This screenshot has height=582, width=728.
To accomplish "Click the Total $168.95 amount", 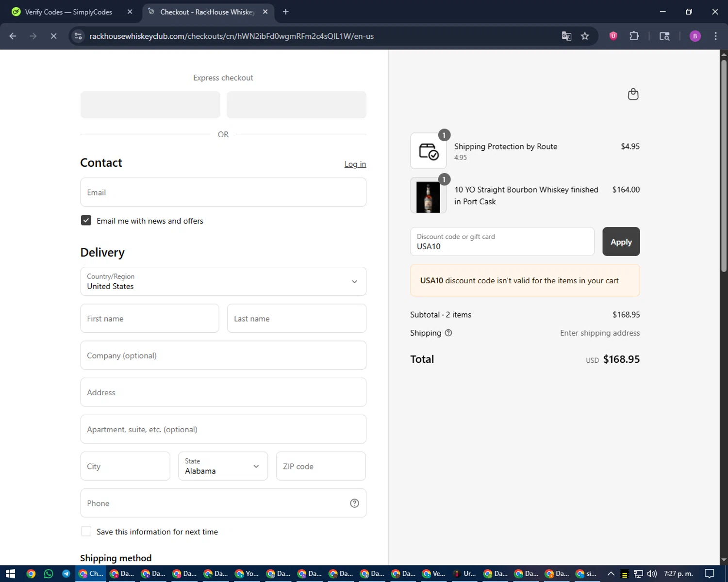I will pyautogui.click(x=621, y=359).
